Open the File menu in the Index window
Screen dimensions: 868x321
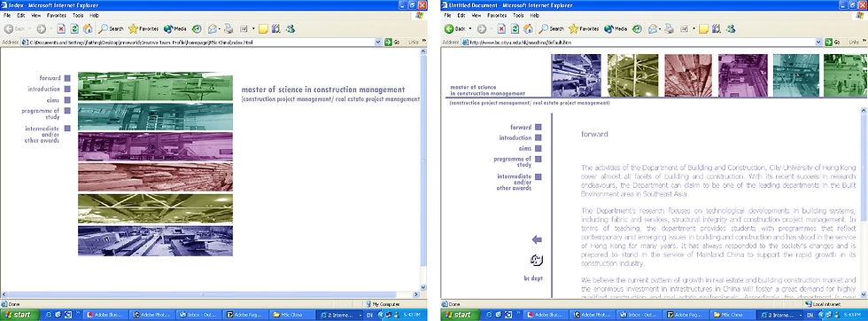point(7,16)
